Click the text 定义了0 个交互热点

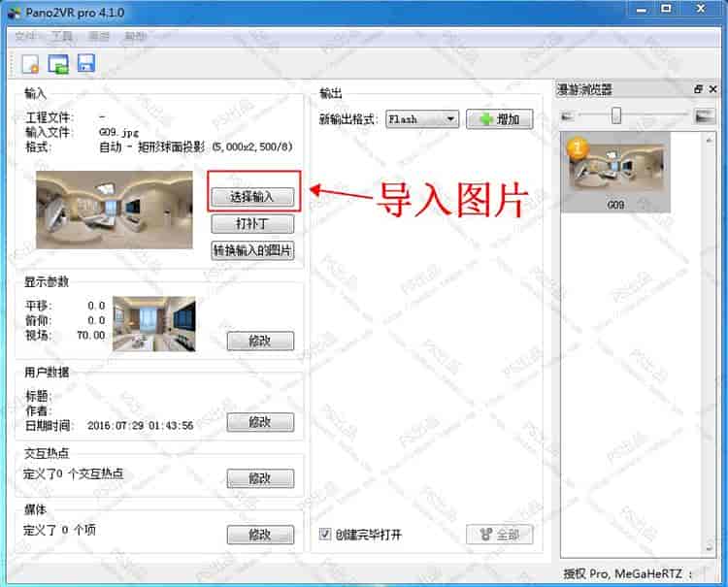(x=74, y=473)
